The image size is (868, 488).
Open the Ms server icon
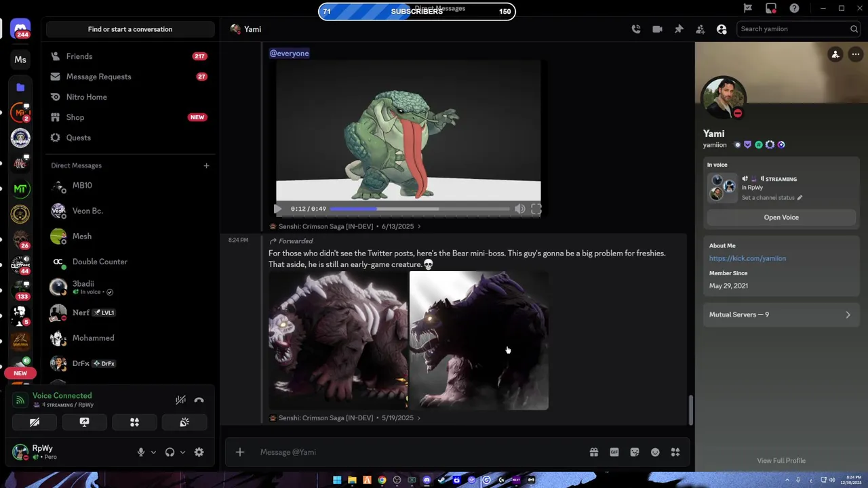pos(20,60)
